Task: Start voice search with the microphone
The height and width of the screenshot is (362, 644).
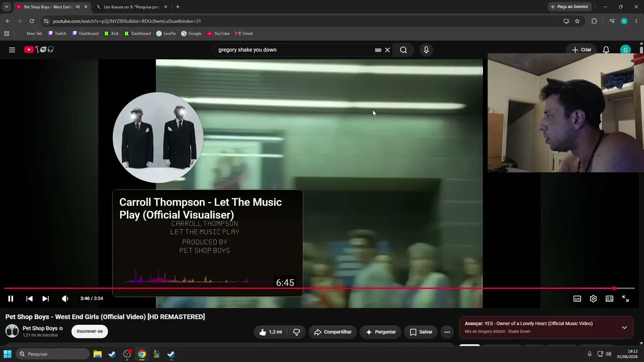Action: [426, 50]
